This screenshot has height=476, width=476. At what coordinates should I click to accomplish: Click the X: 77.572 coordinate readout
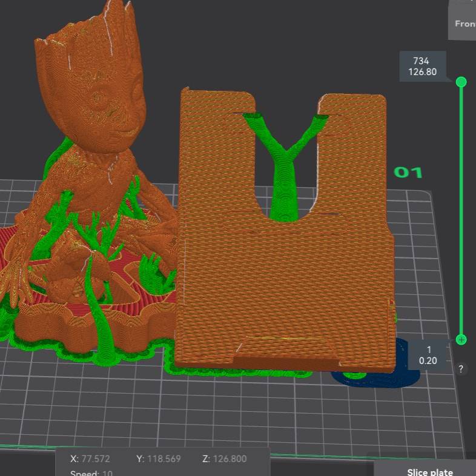[x=90, y=458]
